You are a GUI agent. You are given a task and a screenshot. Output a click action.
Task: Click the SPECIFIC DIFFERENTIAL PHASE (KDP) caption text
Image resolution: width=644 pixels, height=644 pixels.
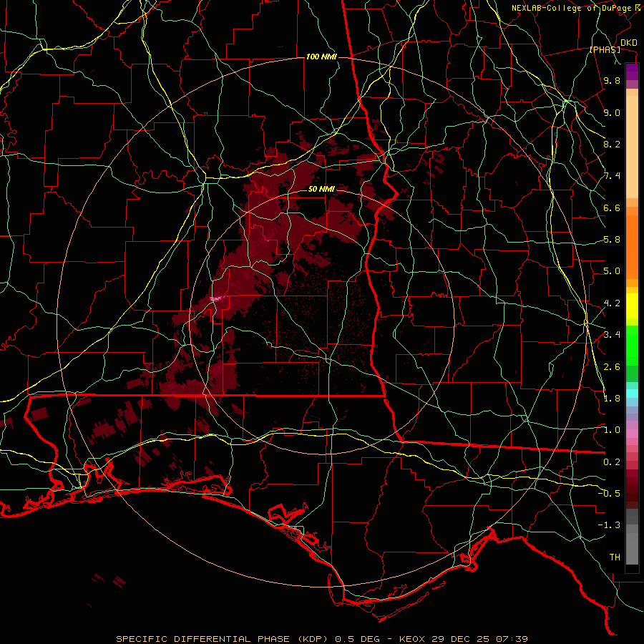pos(223,639)
